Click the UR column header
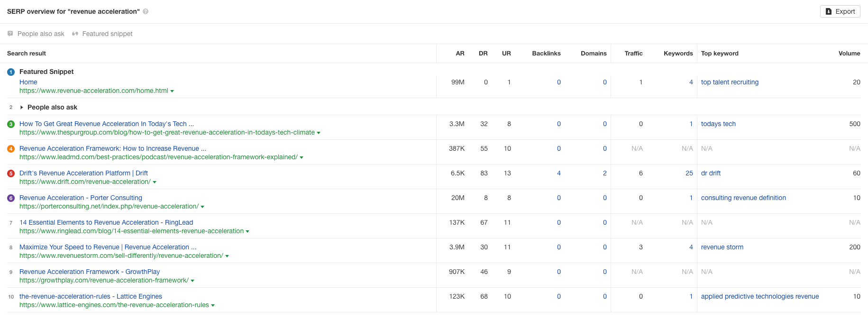This screenshot has height=319, width=868. pyautogui.click(x=506, y=53)
